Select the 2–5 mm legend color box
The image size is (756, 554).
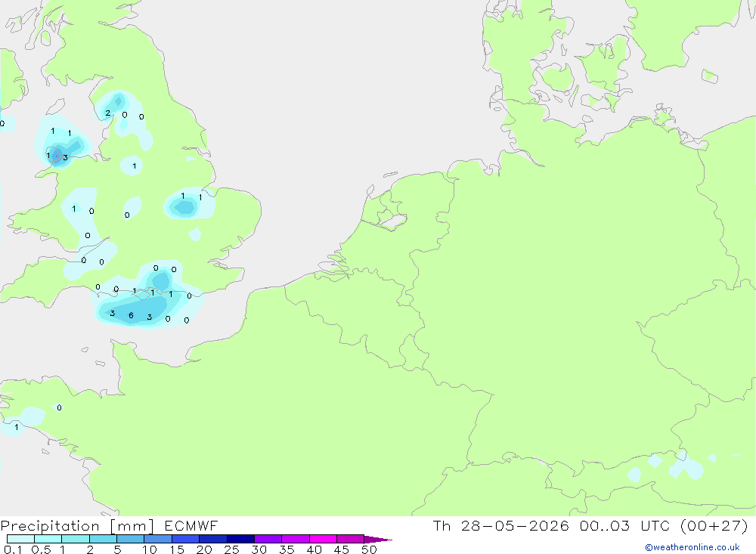click(x=103, y=539)
